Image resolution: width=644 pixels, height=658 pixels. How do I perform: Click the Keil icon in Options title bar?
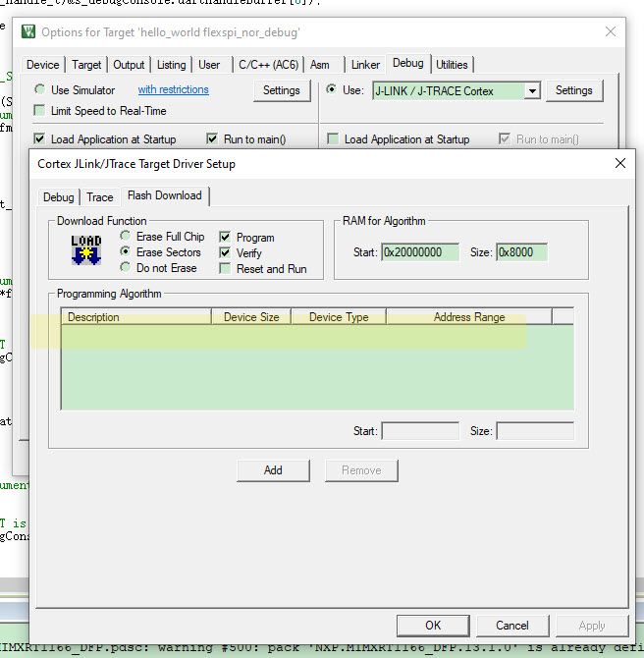click(x=28, y=31)
